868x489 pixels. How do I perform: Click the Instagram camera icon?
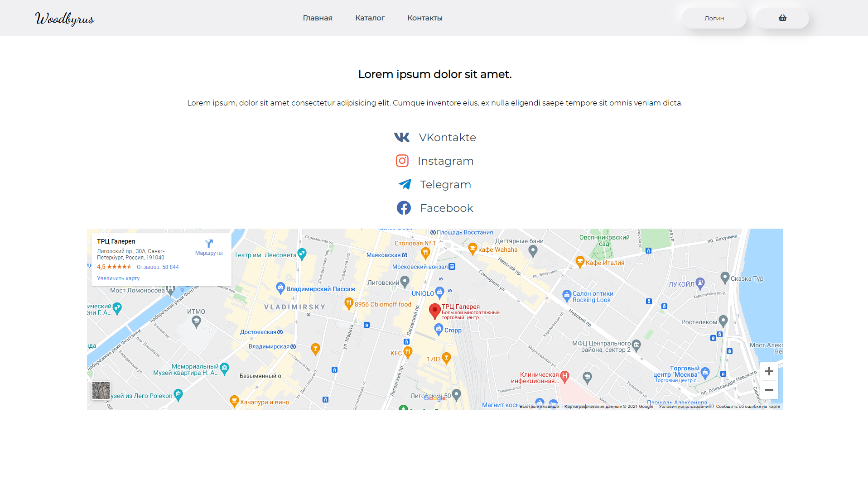pyautogui.click(x=402, y=161)
